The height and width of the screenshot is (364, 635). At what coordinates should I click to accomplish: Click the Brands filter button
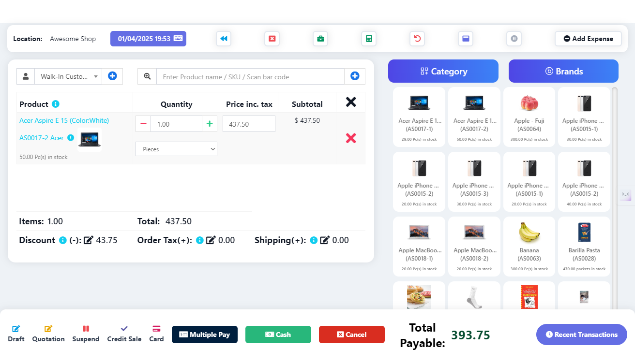click(x=563, y=71)
